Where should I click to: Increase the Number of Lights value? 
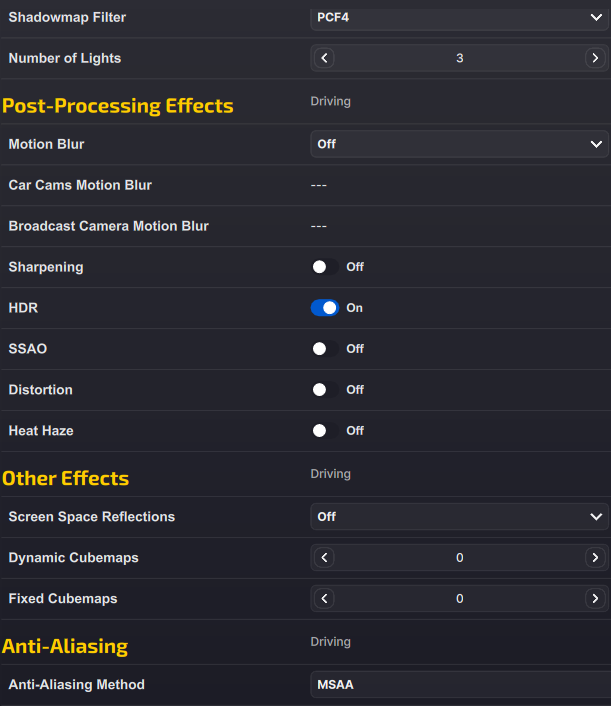(595, 58)
